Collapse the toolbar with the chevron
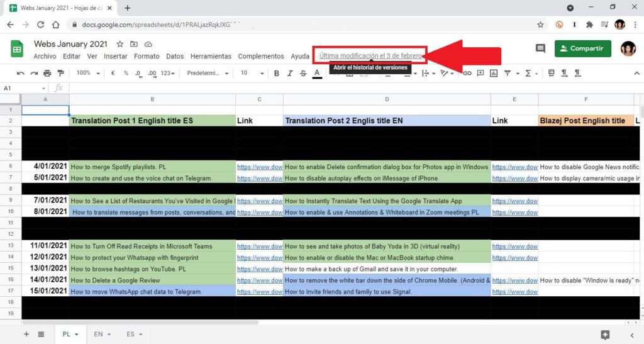Viewport: 644px width, 344px height. point(636,74)
